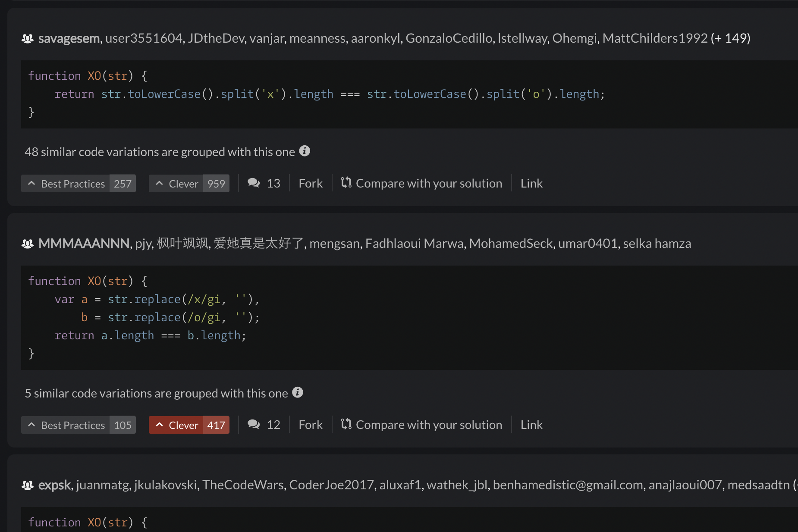This screenshot has height=532, width=798.
Task: Open JDtheDev's profile
Action: (x=216, y=38)
